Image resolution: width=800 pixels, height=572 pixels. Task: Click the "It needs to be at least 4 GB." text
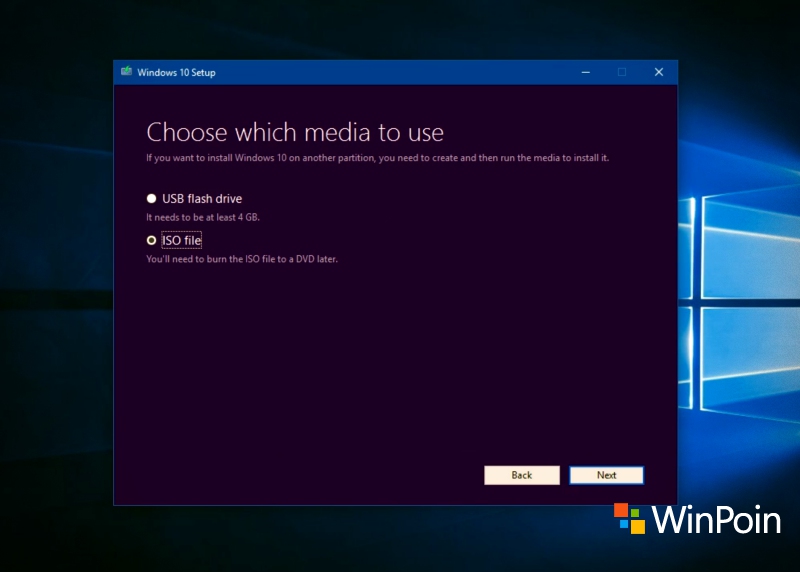point(203,217)
